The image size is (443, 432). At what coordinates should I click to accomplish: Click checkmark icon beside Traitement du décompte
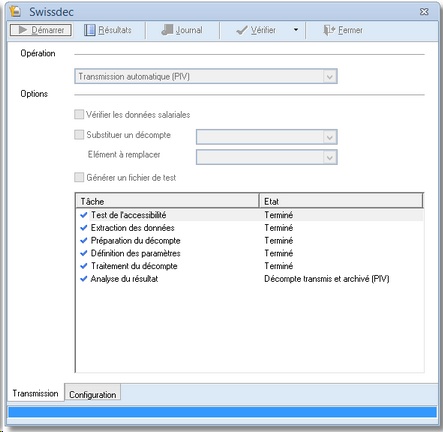tap(84, 266)
